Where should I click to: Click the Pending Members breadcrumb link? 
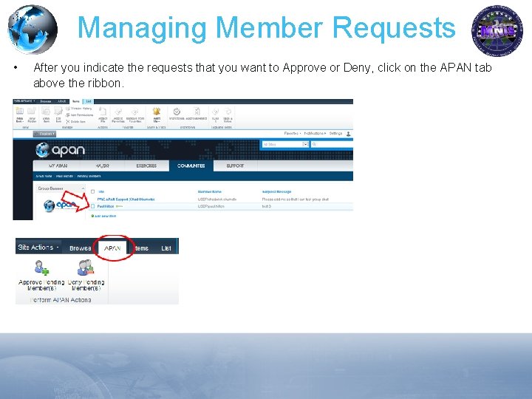click(89, 176)
